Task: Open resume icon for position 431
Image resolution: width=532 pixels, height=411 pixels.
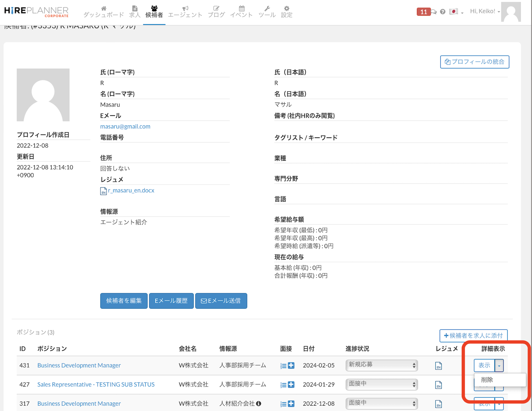Action: 439,366
